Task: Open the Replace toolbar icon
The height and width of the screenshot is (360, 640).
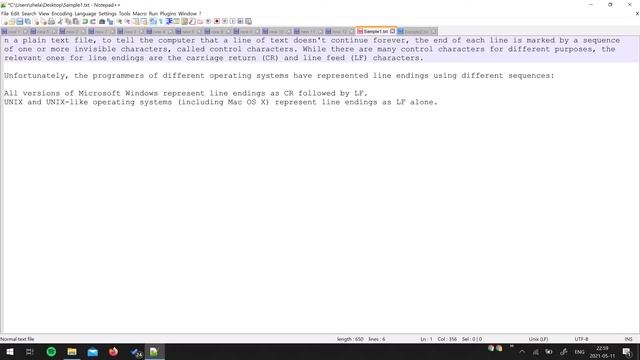Action: pyautogui.click(x=110, y=21)
